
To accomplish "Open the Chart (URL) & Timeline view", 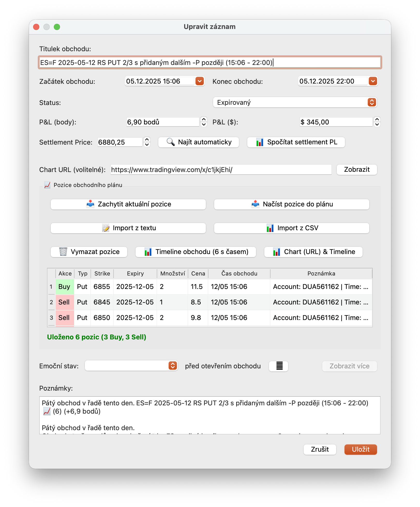I will tap(313, 252).
